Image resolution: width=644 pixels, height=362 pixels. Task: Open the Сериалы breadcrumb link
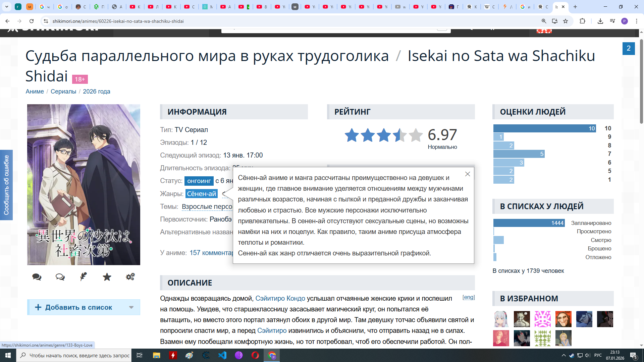pyautogui.click(x=63, y=92)
